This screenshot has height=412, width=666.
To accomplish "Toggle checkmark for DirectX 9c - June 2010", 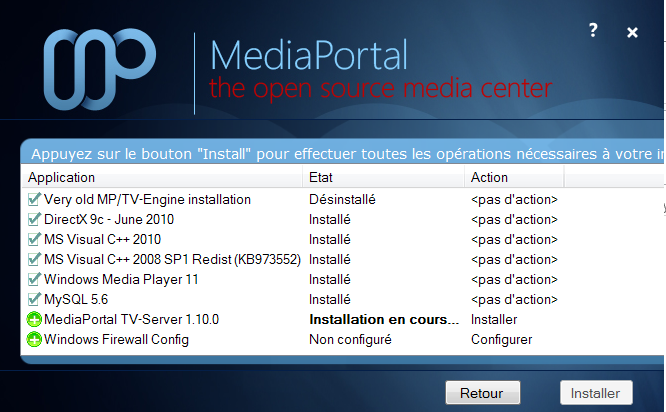I will pos(34,219).
